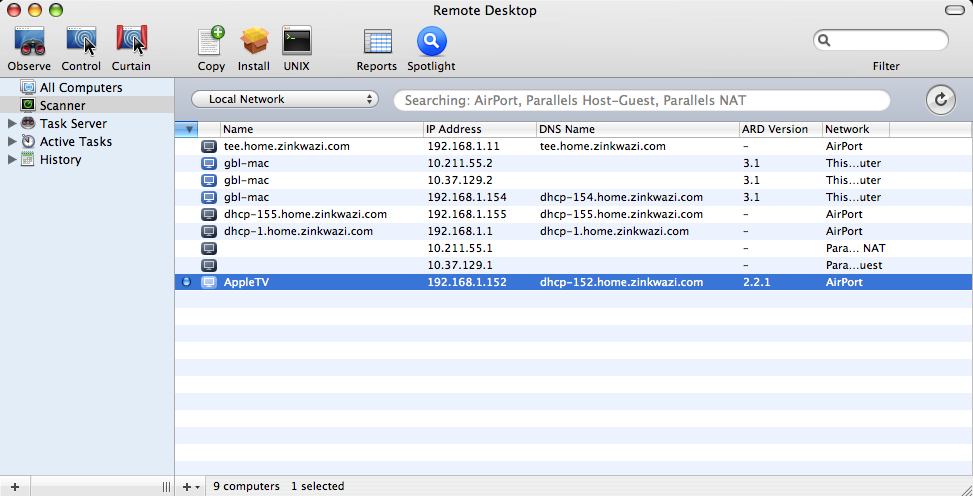Click blue status dot in AppleTV row

(186, 282)
